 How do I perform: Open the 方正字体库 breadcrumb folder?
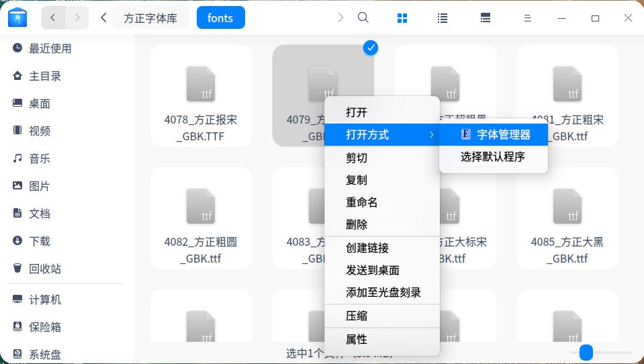point(150,18)
